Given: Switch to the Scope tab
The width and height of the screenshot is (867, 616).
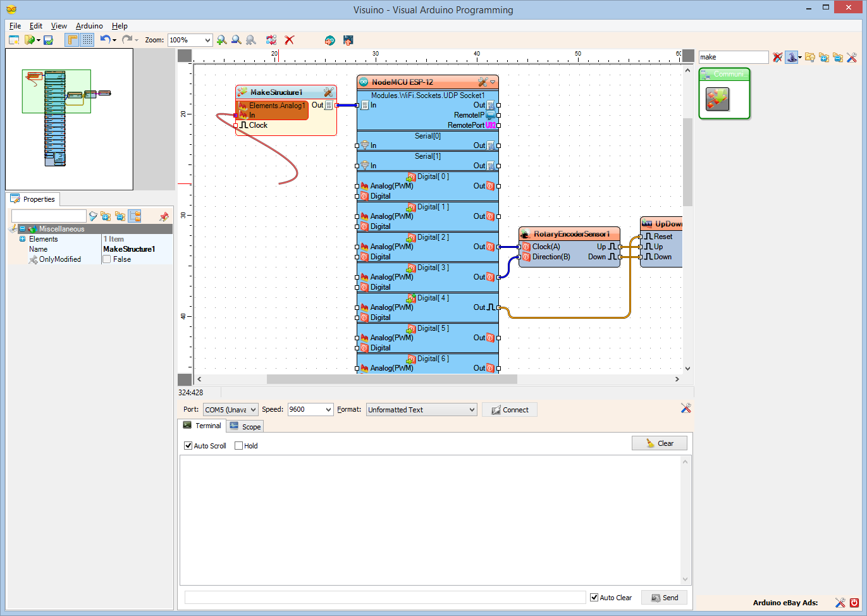Looking at the screenshot, I should point(245,426).
